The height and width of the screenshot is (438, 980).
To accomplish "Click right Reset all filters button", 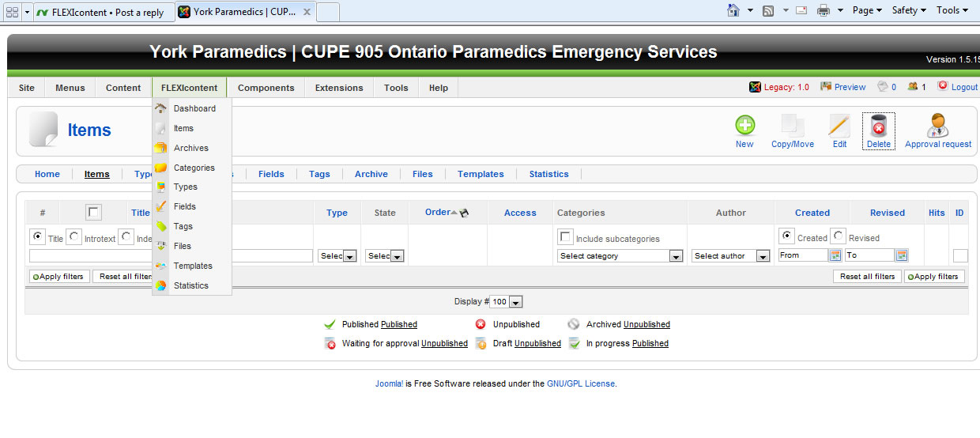I will [x=867, y=277].
